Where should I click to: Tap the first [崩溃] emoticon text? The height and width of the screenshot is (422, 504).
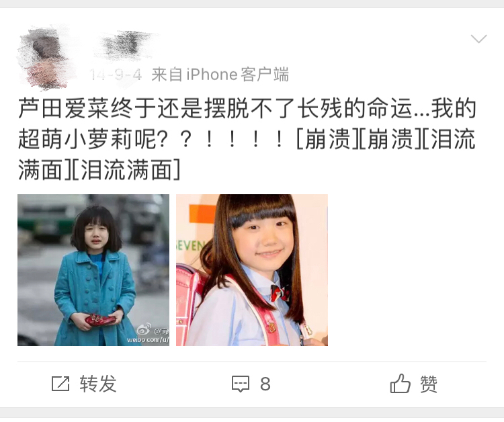point(327,139)
